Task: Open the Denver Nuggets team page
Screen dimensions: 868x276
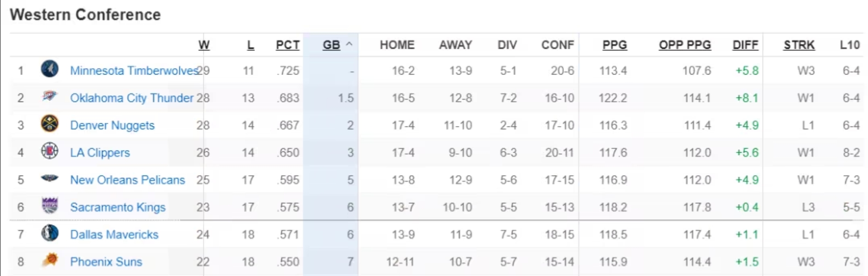Action: pos(112,126)
